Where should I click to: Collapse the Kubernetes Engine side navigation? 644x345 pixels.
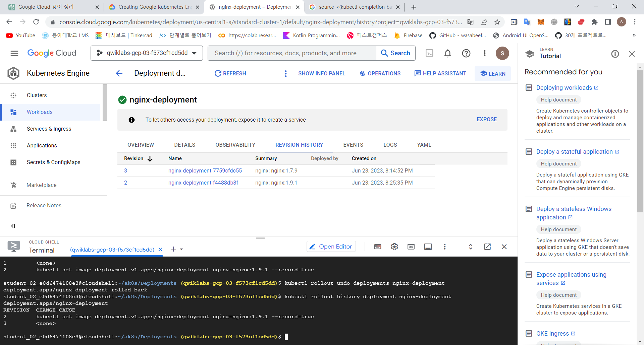point(13,226)
